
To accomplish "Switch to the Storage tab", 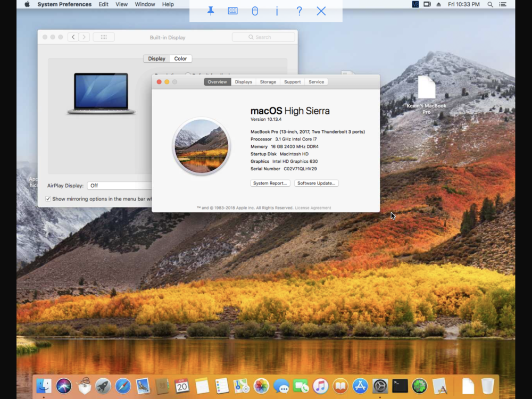I will coord(268,82).
